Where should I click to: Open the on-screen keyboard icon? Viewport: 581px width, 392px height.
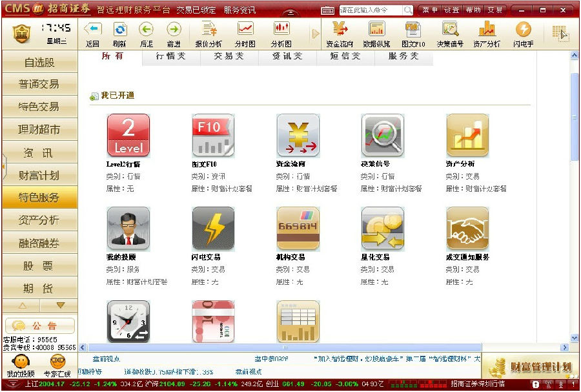click(328, 10)
